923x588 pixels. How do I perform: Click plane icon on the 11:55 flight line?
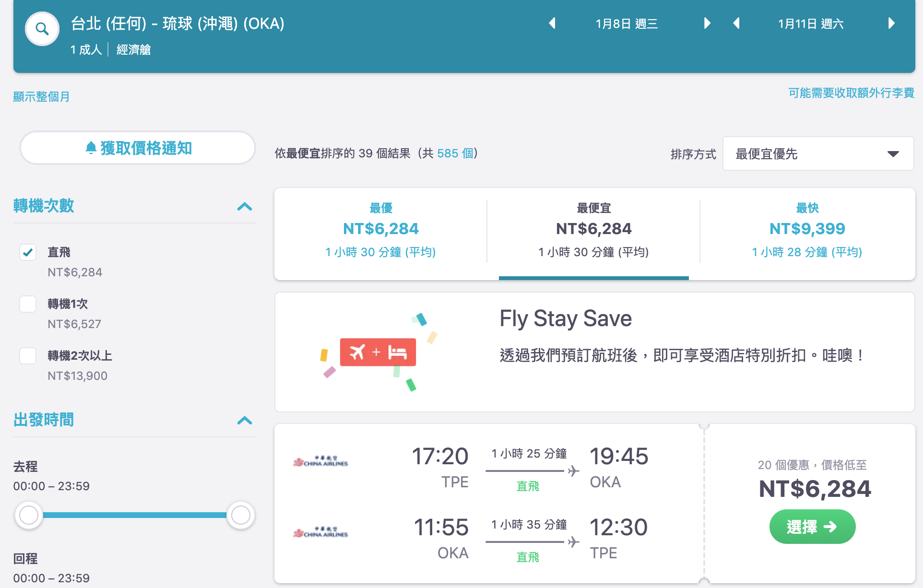point(573,542)
